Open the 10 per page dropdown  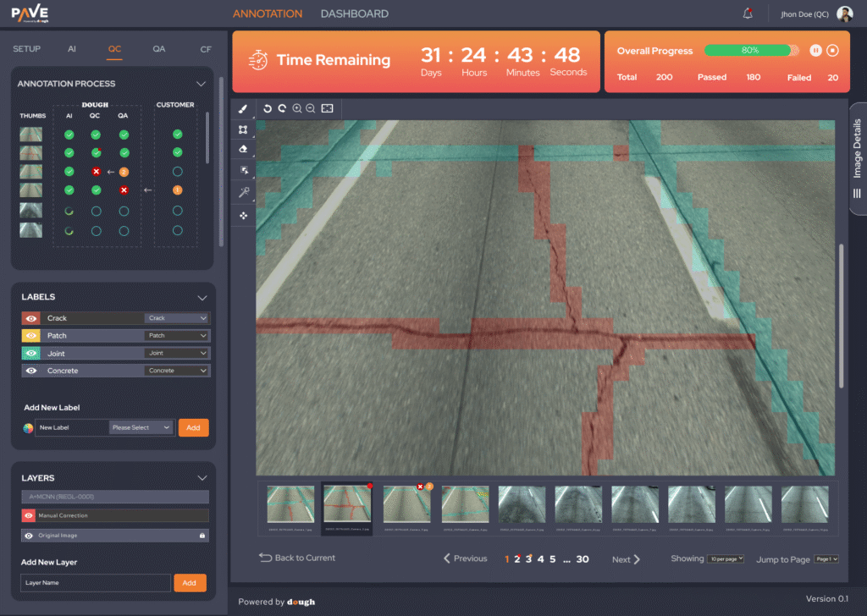726,559
